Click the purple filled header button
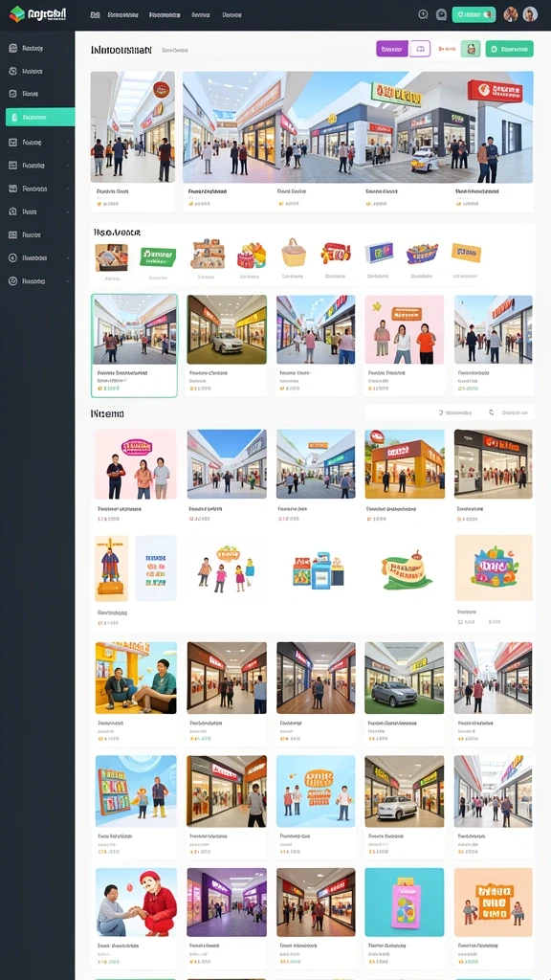The width and height of the screenshot is (551, 980). [391, 49]
